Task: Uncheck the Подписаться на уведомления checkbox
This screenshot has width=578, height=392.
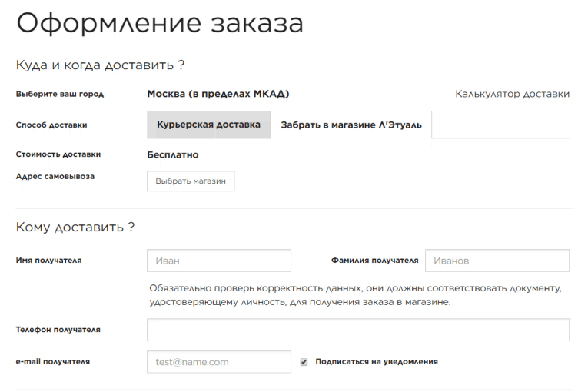Action: coord(304,361)
